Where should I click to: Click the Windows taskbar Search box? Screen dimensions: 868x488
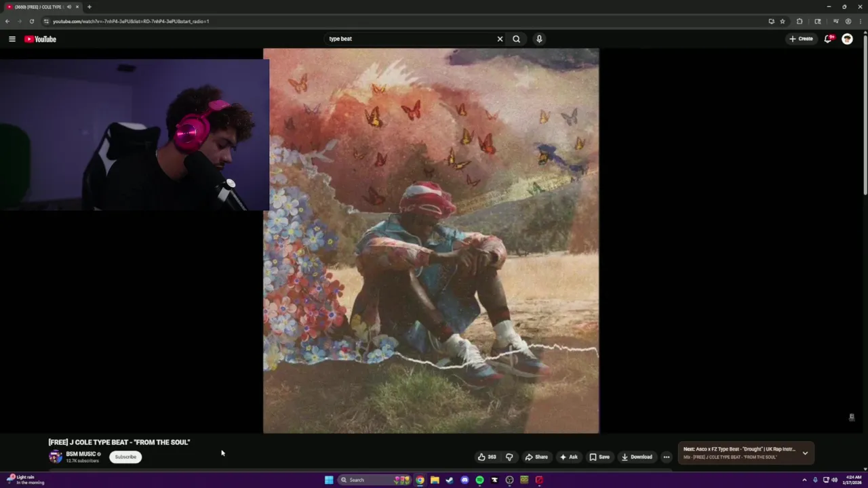[374, 480]
